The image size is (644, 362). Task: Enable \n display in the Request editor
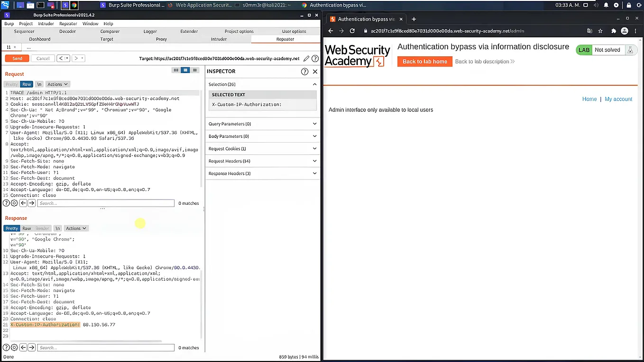click(x=39, y=84)
